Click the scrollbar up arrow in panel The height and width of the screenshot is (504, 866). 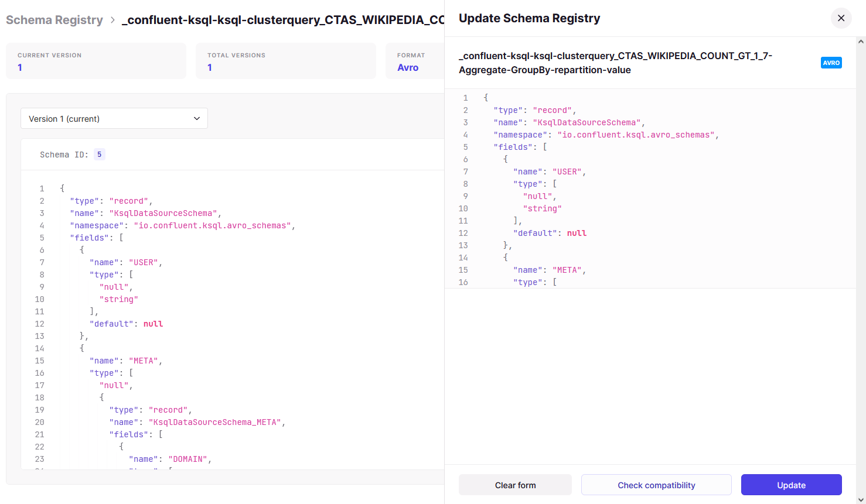861,42
